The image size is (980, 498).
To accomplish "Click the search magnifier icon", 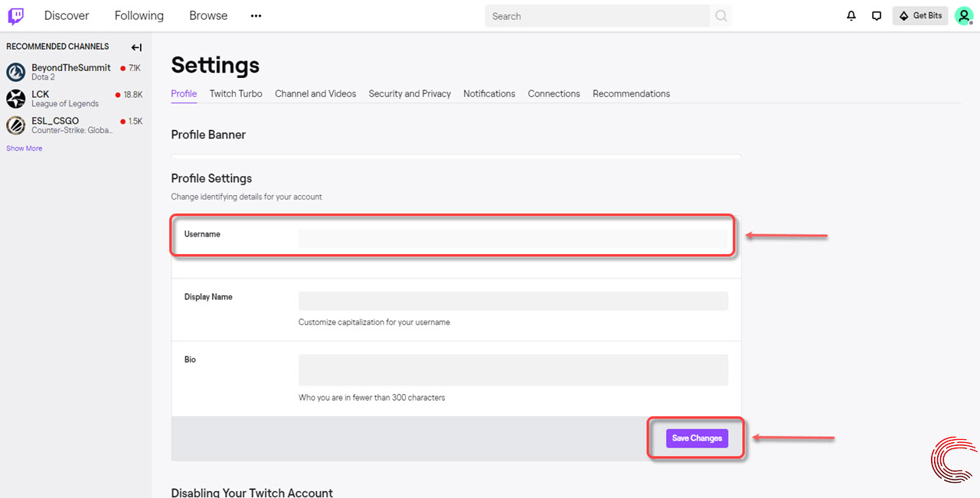I will coord(720,16).
